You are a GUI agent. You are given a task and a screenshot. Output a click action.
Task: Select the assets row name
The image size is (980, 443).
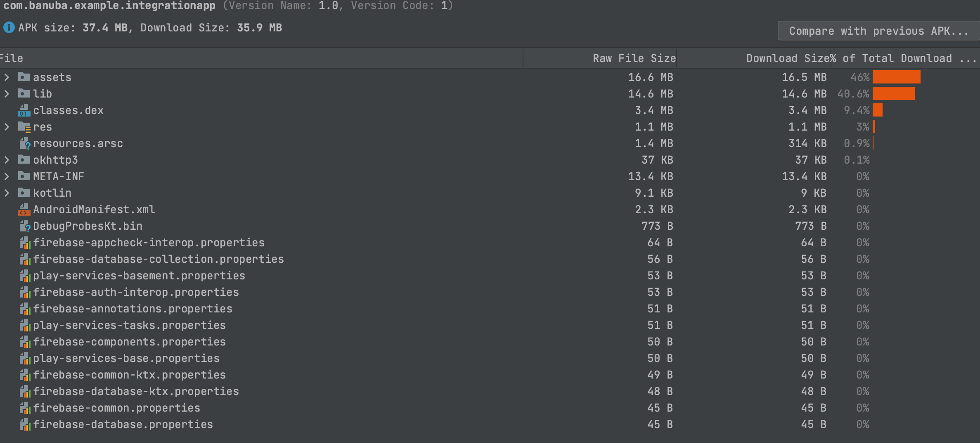click(52, 77)
